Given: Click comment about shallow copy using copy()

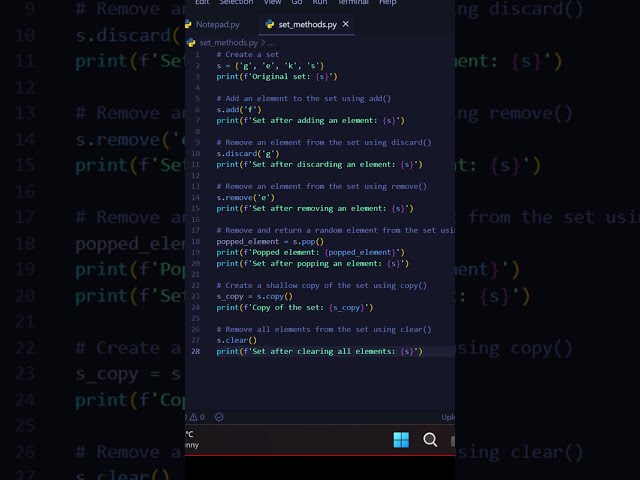Looking at the screenshot, I should point(322,285).
